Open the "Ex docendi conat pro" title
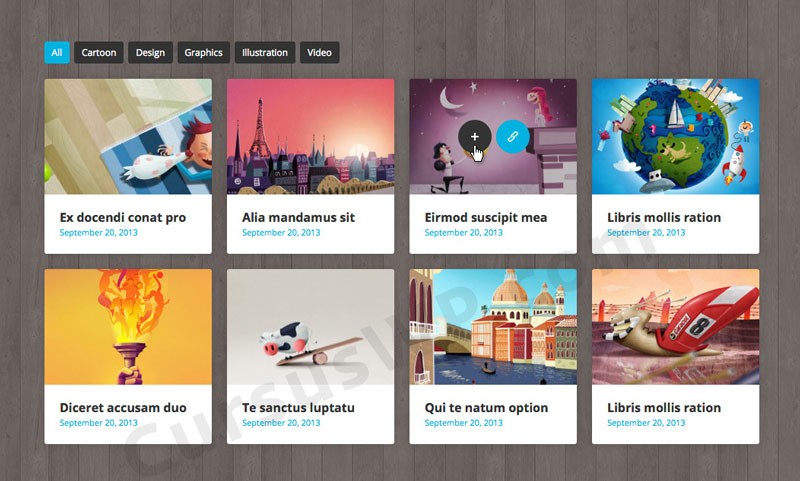 coord(123,217)
